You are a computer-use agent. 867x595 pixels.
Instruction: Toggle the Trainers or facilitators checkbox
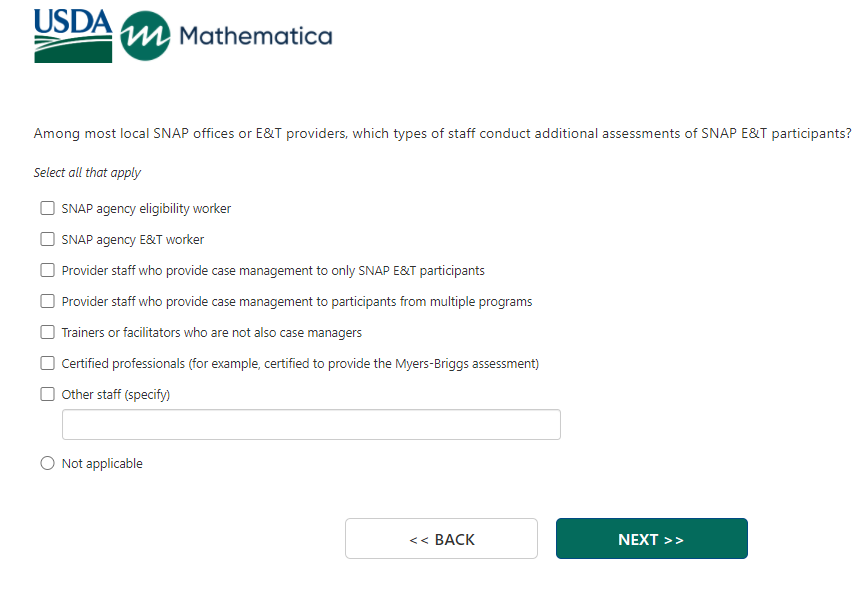click(47, 332)
